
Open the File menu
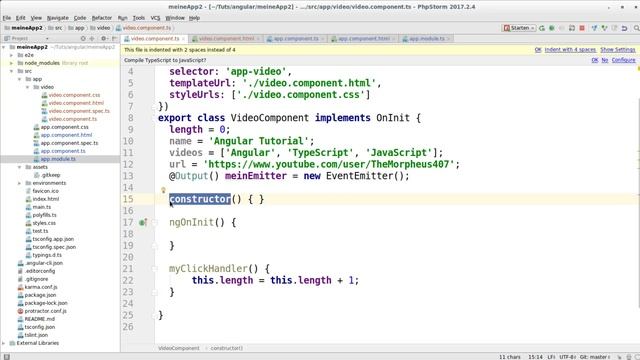point(7,18)
